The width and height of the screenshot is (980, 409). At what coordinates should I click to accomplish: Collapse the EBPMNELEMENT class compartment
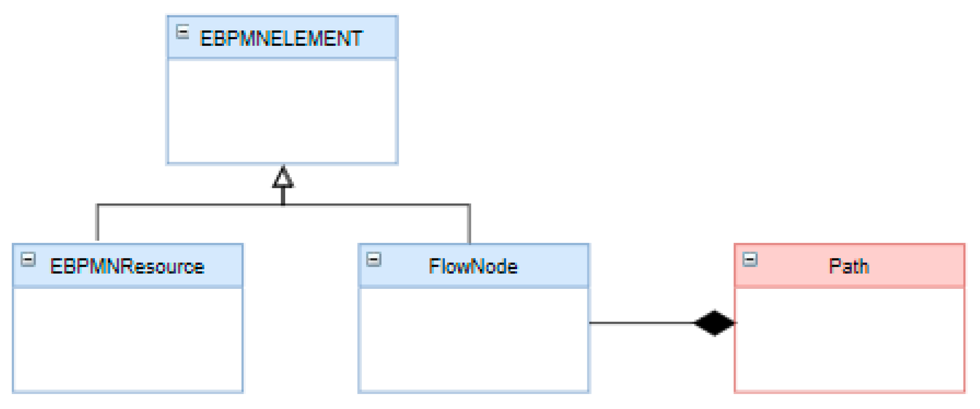183,32
